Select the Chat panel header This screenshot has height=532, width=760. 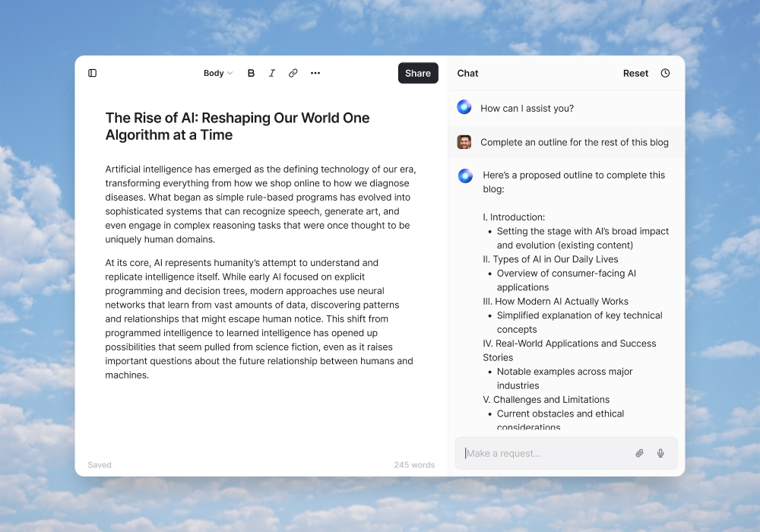tap(467, 73)
